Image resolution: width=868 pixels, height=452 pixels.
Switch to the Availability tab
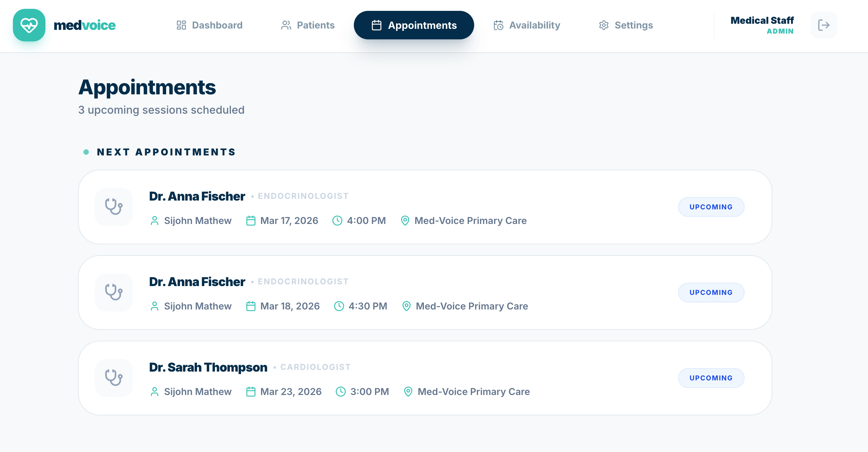click(527, 25)
